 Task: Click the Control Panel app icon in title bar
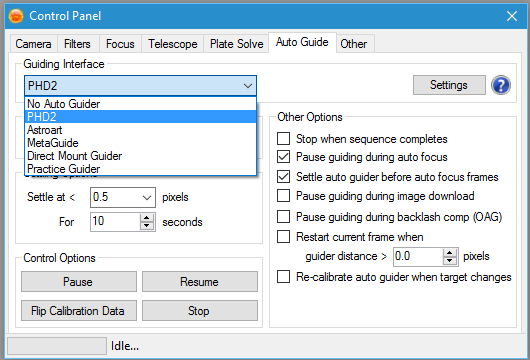16,16
